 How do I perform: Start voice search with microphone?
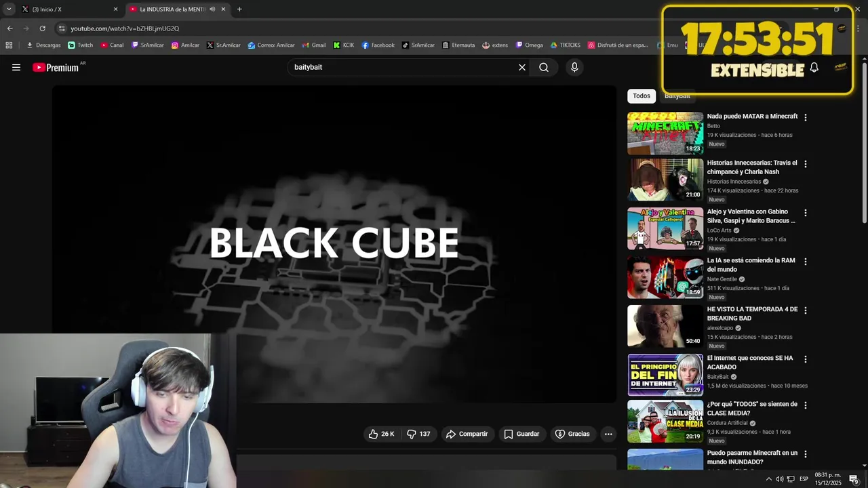coord(574,67)
